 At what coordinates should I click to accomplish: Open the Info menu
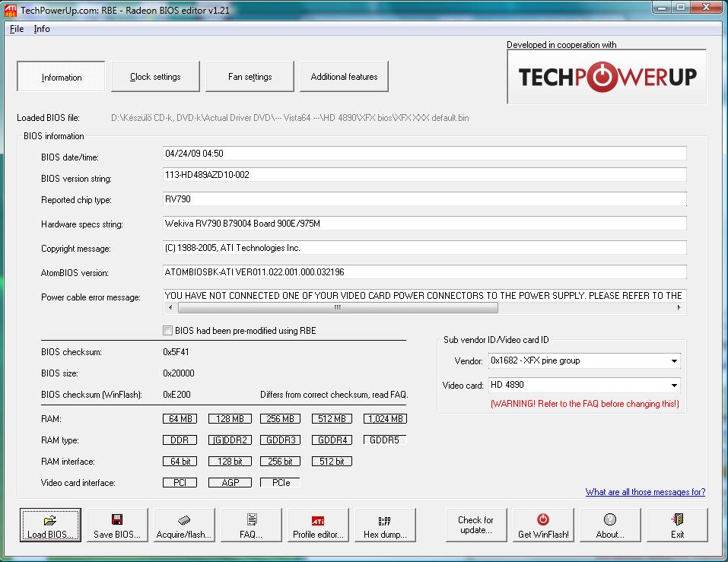pyautogui.click(x=42, y=29)
